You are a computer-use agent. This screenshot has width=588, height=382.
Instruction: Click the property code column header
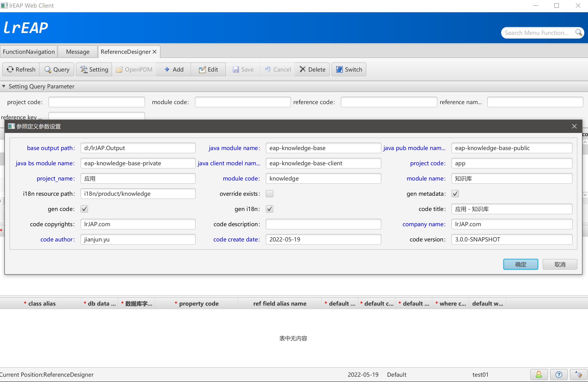coord(197,304)
